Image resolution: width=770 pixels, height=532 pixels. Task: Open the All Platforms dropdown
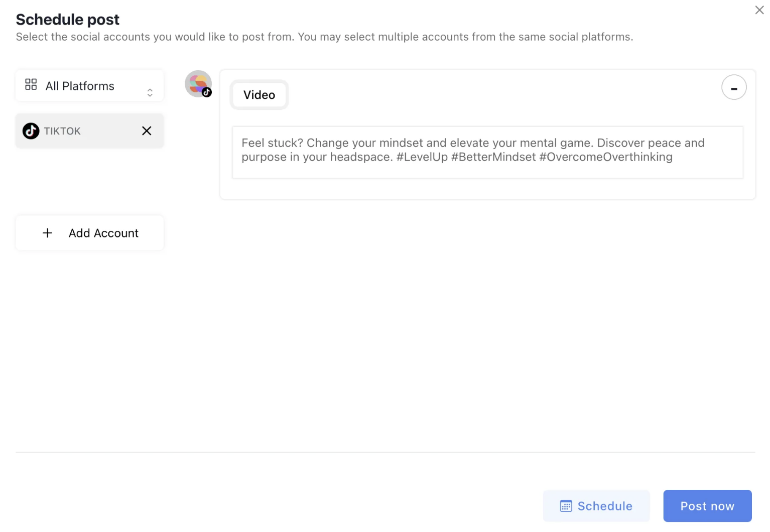[89, 86]
